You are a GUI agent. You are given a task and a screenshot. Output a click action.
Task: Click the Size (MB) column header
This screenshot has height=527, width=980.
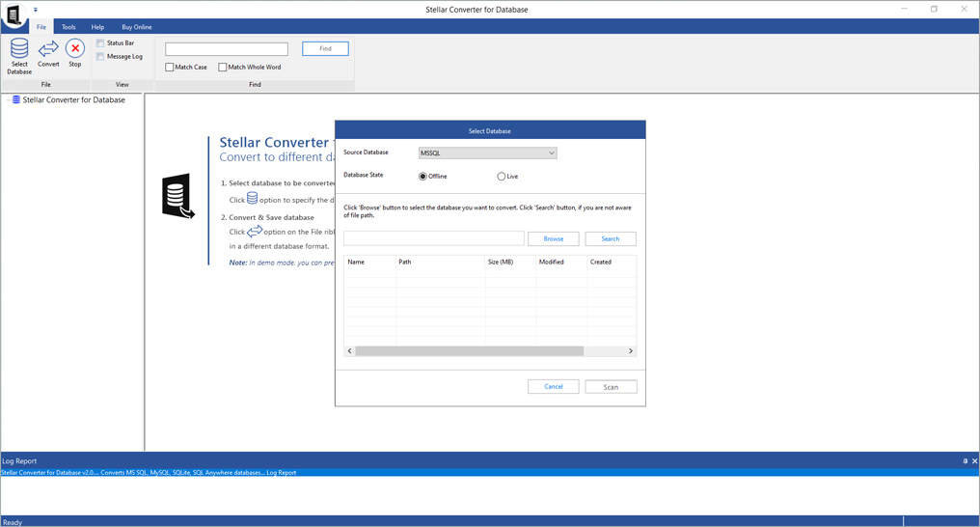point(510,262)
